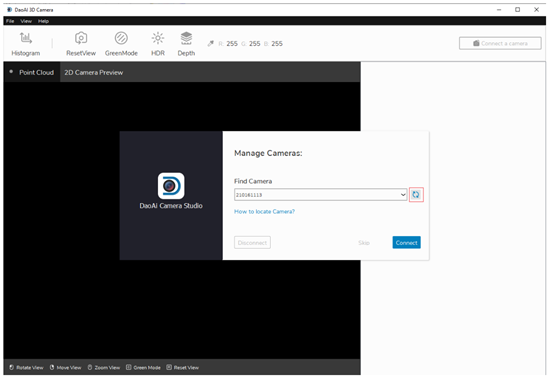Open the View menu
Screen dimensions: 548x377
(26, 21)
